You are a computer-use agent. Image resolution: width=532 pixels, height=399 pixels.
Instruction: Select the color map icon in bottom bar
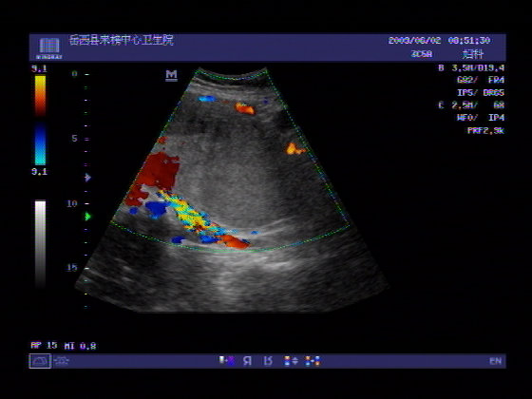pyautogui.click(x=227, y=361)
